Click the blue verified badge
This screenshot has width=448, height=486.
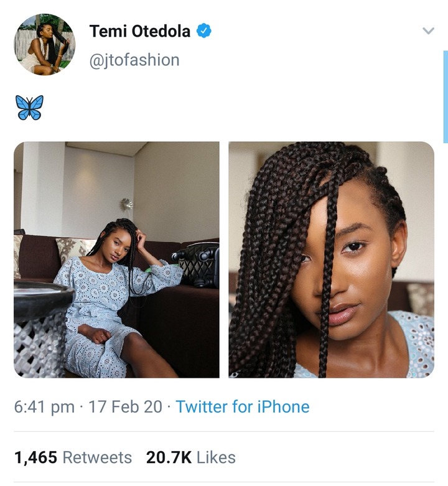[204, 30]
